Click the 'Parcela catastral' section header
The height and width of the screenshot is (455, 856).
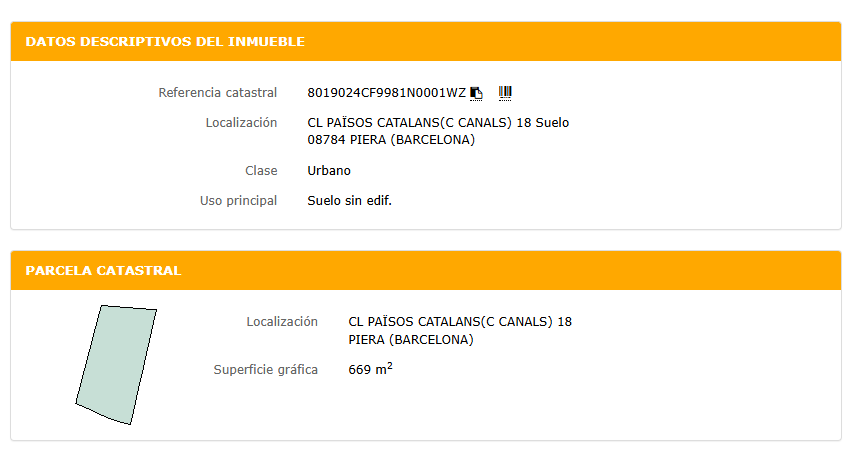click(x=103, y=271)
